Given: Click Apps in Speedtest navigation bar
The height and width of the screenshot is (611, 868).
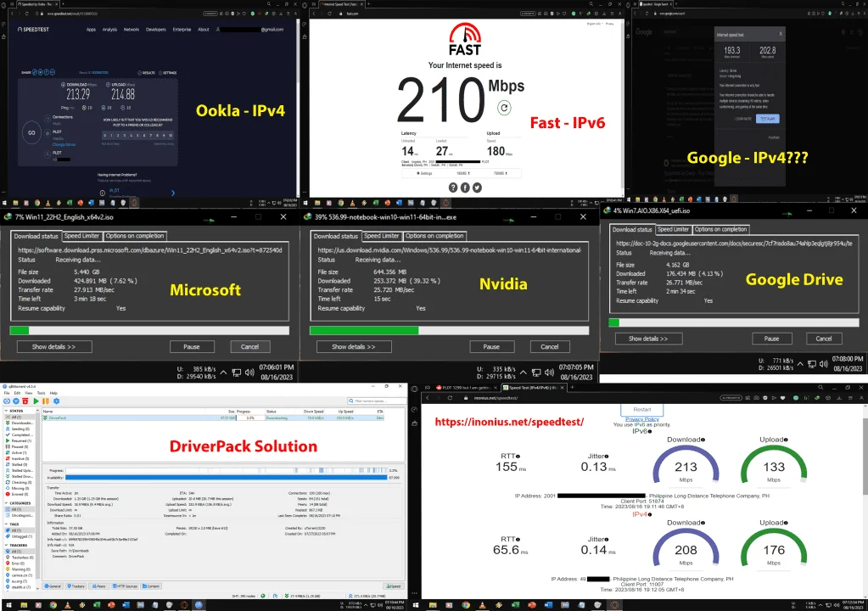Looking at the screenshot, I should pyautogui.click(x=92, y=30).
